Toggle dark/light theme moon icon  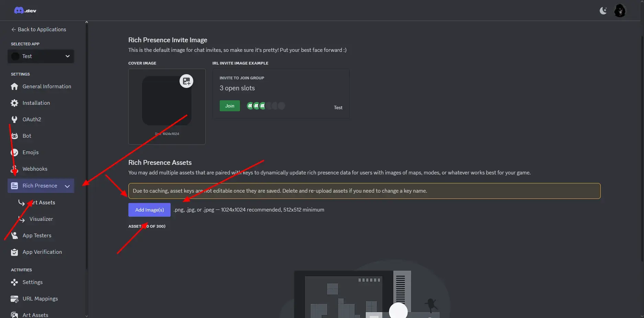click(x=603, y=11)
